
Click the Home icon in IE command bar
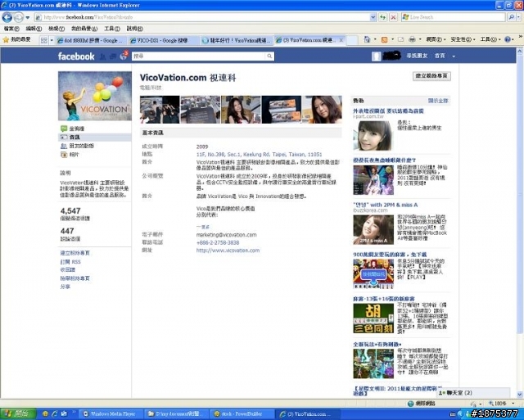pos(367,40)
